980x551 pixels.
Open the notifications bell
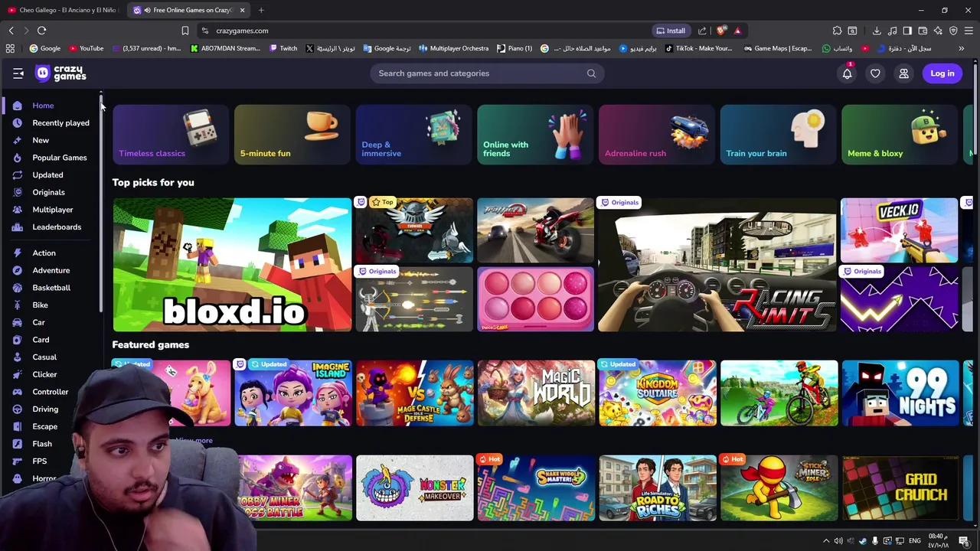[x=847, y=73]
